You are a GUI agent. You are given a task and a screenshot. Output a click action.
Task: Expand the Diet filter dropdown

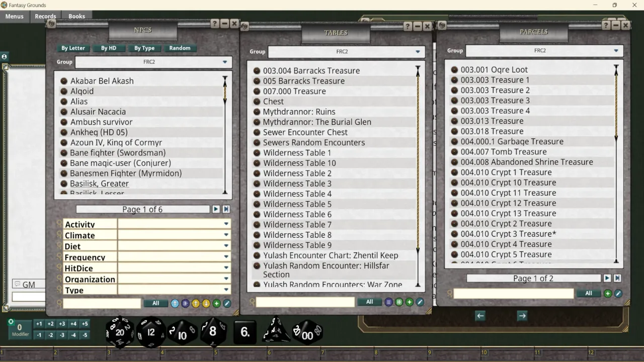pyautogui.click(x=226, y=246)
